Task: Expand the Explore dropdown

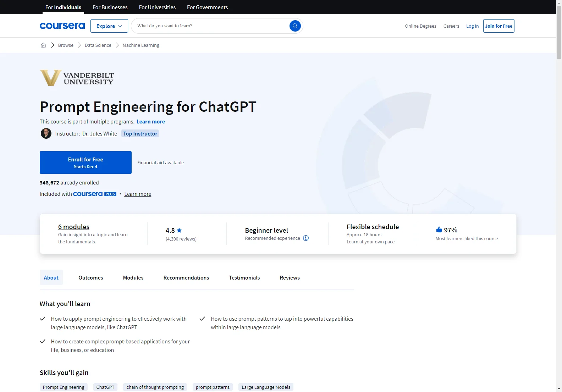Action: pos(109,26)
